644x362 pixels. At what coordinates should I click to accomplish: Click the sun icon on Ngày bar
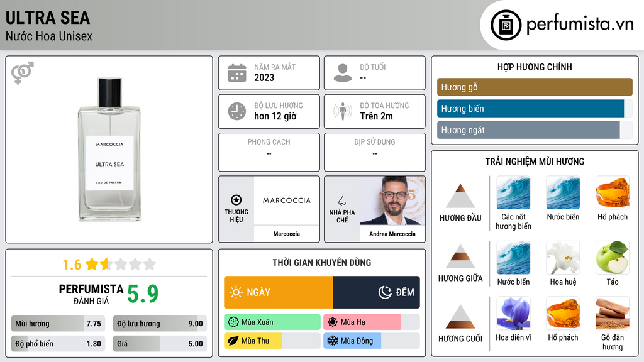(236, 292)
